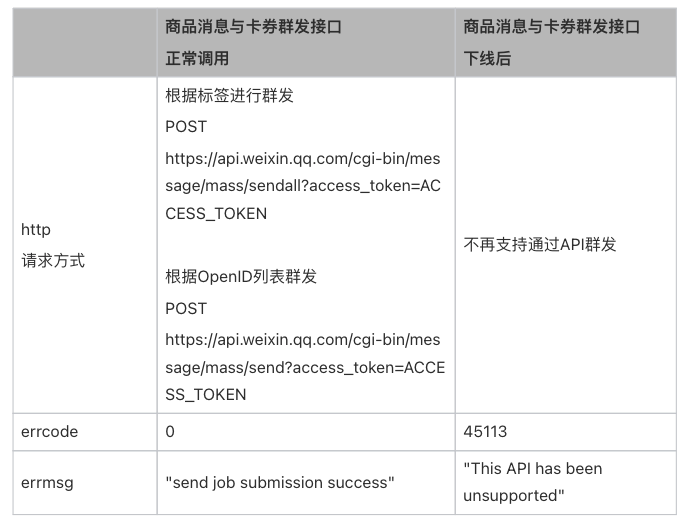Click the "正常调用" column header
Viewport: 688px width, 520px height.
(197, 59)
